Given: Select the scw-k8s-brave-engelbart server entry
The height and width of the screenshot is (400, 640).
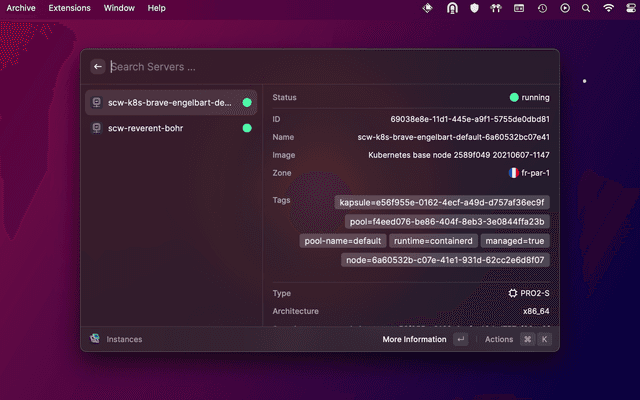Looking at the screenshot, I should [169, 102].
